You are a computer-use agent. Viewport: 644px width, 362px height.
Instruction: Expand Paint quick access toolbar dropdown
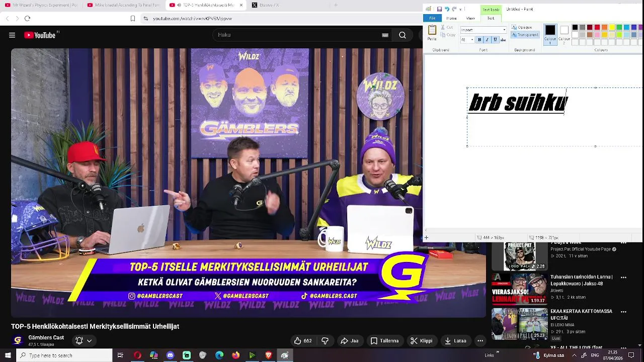(x=460, y=9)
